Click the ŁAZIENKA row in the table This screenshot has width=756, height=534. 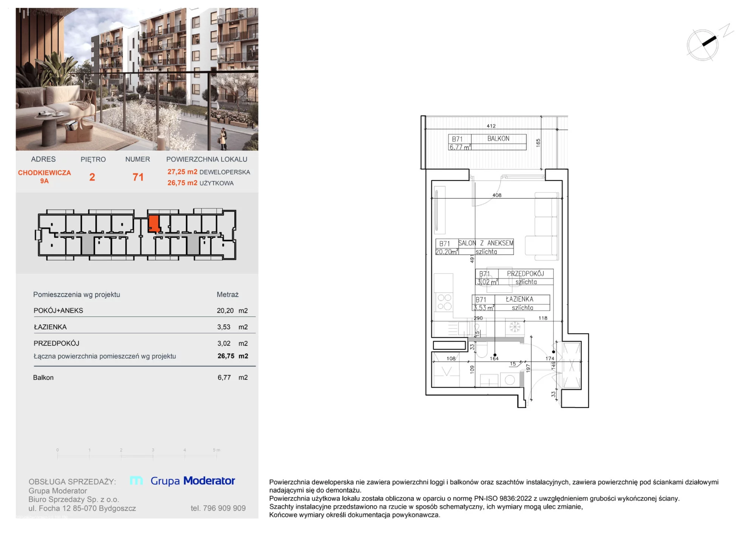pos(144,327)
